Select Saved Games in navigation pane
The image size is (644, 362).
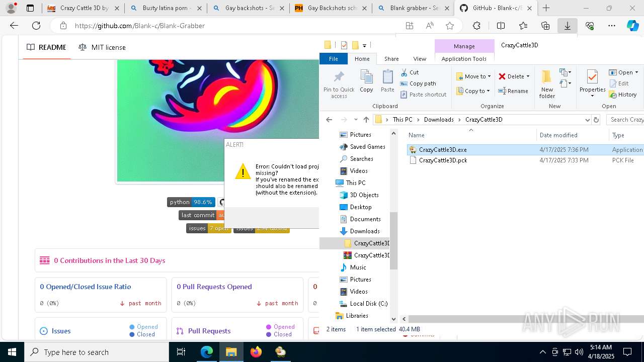point(368,147)
